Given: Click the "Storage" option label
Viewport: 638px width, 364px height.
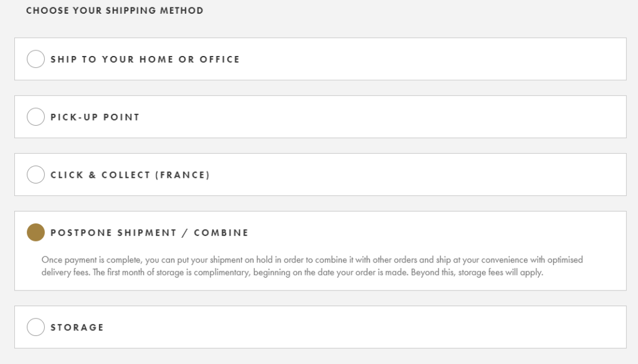Looking at the screenshot, I should click(77, 328).
